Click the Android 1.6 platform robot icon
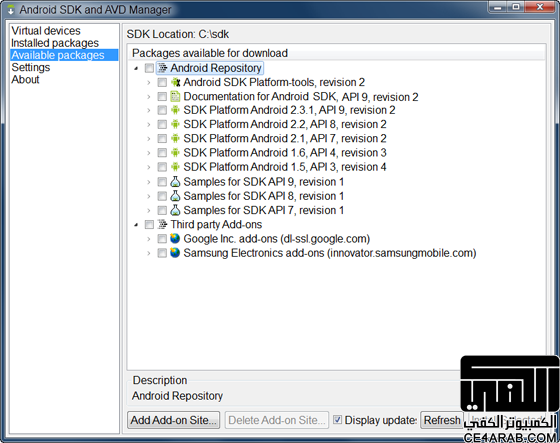Image resolution: width=560 pixels, height=443 pixels. pos(175,153)
